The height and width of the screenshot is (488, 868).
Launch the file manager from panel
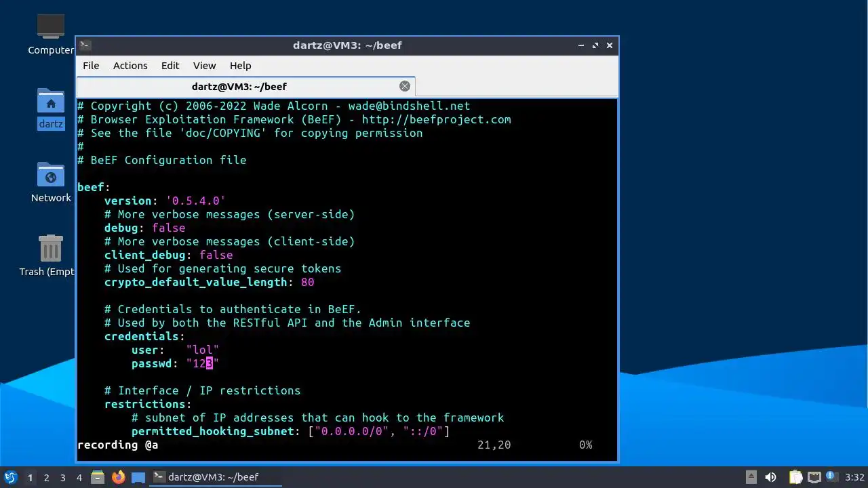(x=98, y=477)
